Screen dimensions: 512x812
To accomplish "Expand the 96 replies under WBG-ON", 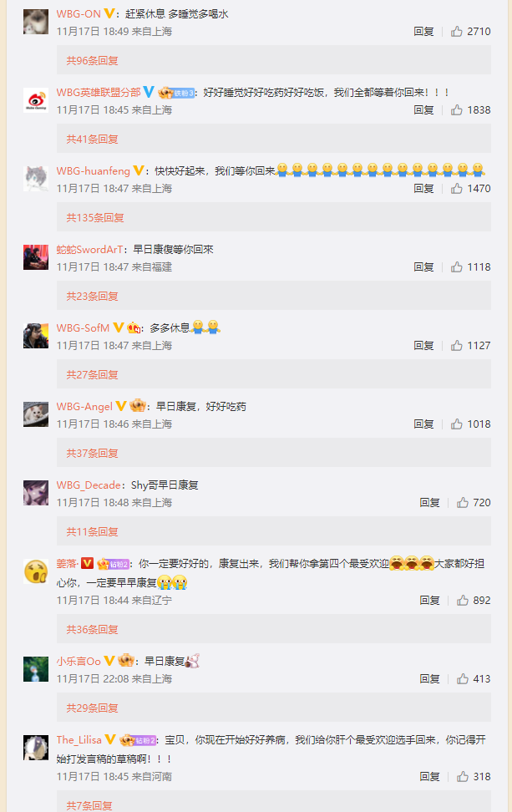I will tap(92, 61).
